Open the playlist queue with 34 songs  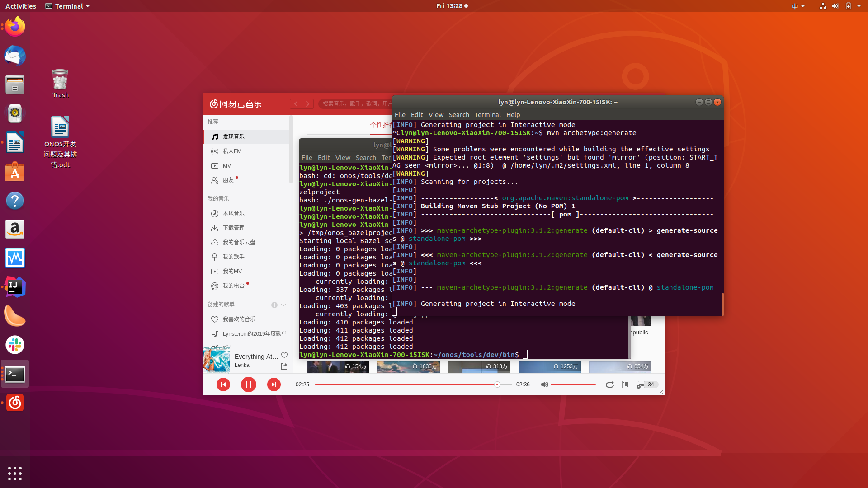645,385
